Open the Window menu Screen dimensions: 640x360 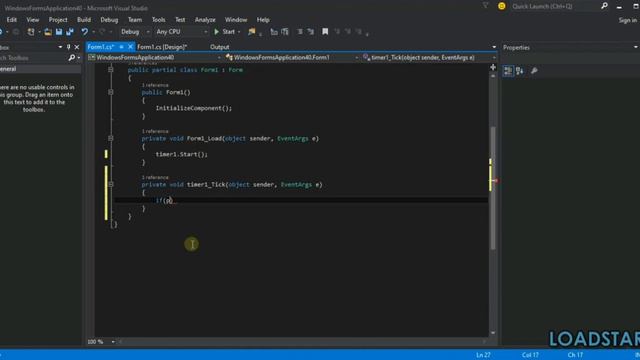tap(236, 20)
